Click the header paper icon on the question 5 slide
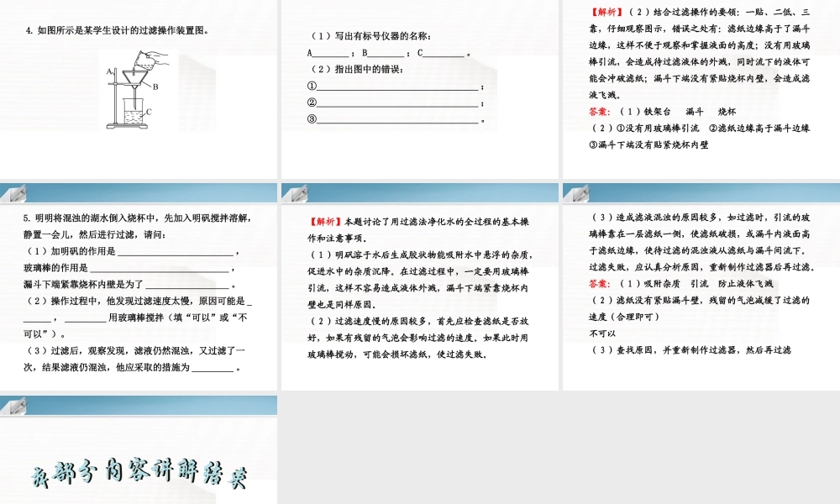Screen dimensions: 840x504 tap(13, 192)
